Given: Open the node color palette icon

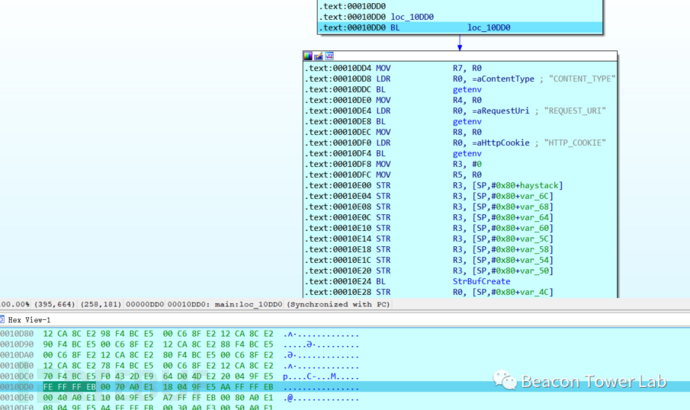Looking at the screenshot, I should [308, 56].
